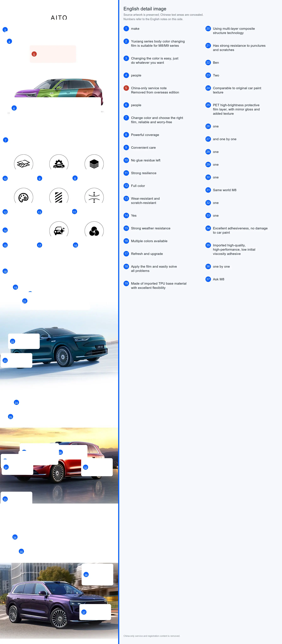The width and height of the screenshot is (282, 644).
Task: Click the "Strong weather resistance" note
Action: (151, 228)
